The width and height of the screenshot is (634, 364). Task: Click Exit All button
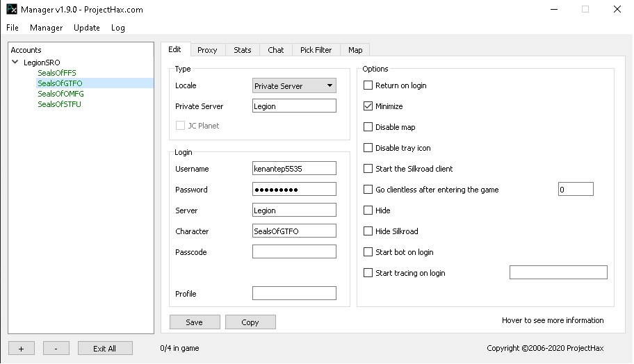105,348
